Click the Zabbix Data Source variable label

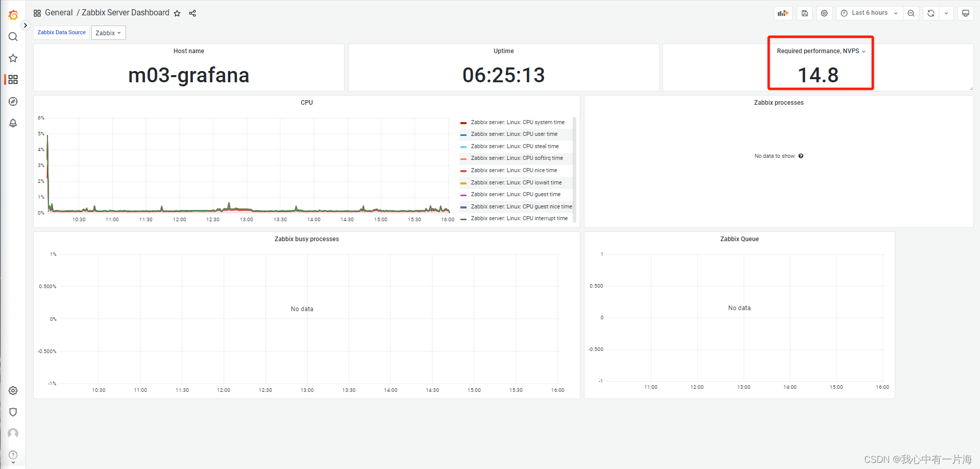pos(62,32)
